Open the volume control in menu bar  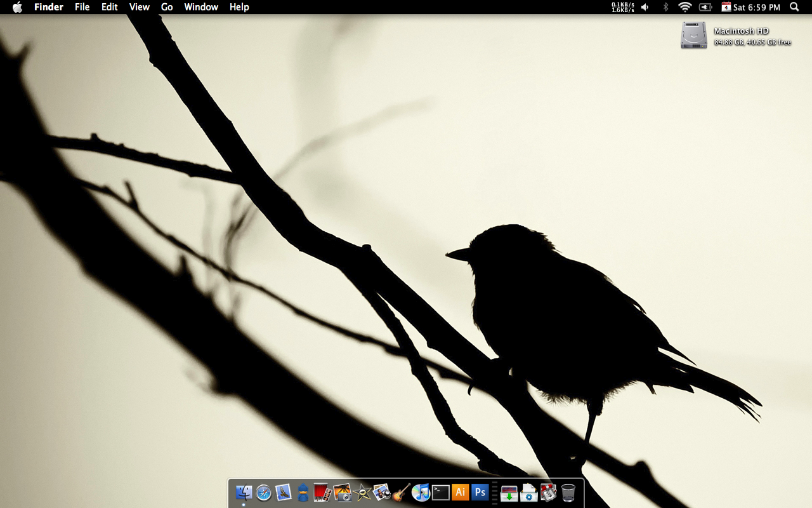click(645, 7)
